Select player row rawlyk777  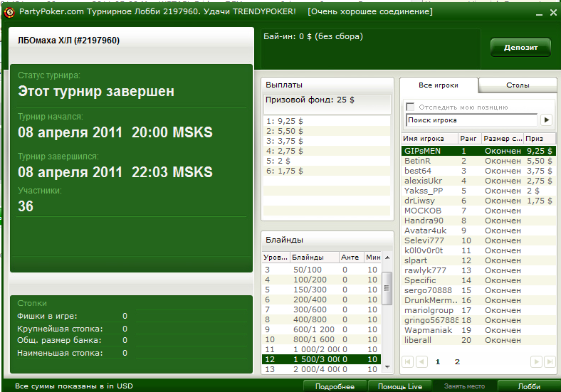[478, 270]
